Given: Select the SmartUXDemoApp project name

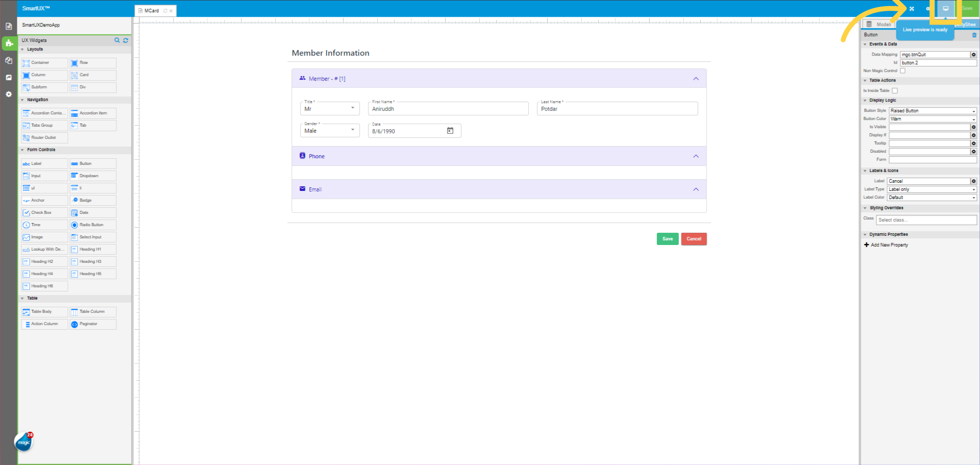Looking at the screenshot, I should (41, 25).
